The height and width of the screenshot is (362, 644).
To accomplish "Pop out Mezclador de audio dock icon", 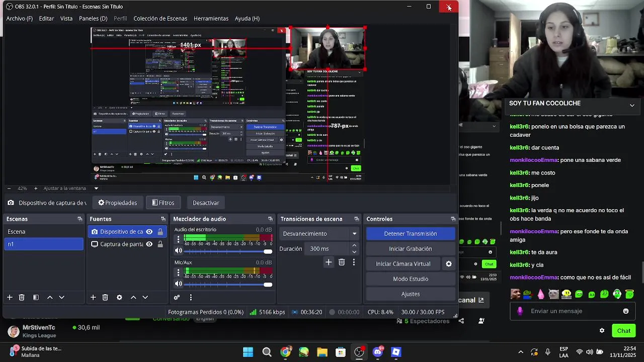I will [270, 219].
